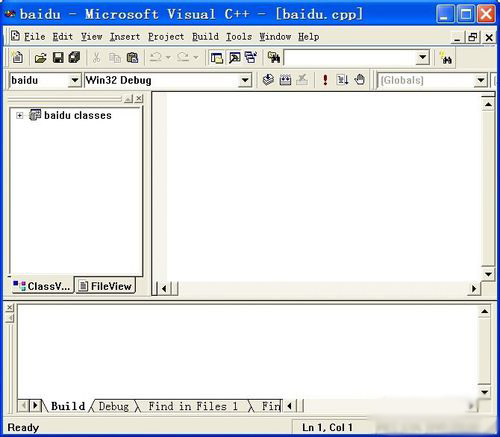Open the Find combo box dropdown arrow

[x=423, y=58]
